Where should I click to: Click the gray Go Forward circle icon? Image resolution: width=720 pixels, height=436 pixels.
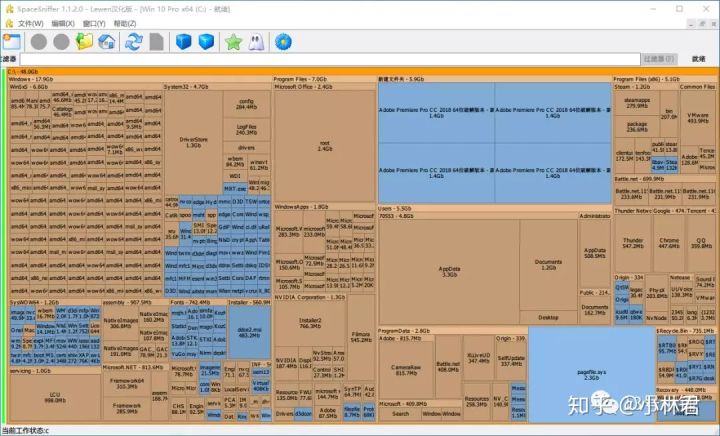point(62,41)
